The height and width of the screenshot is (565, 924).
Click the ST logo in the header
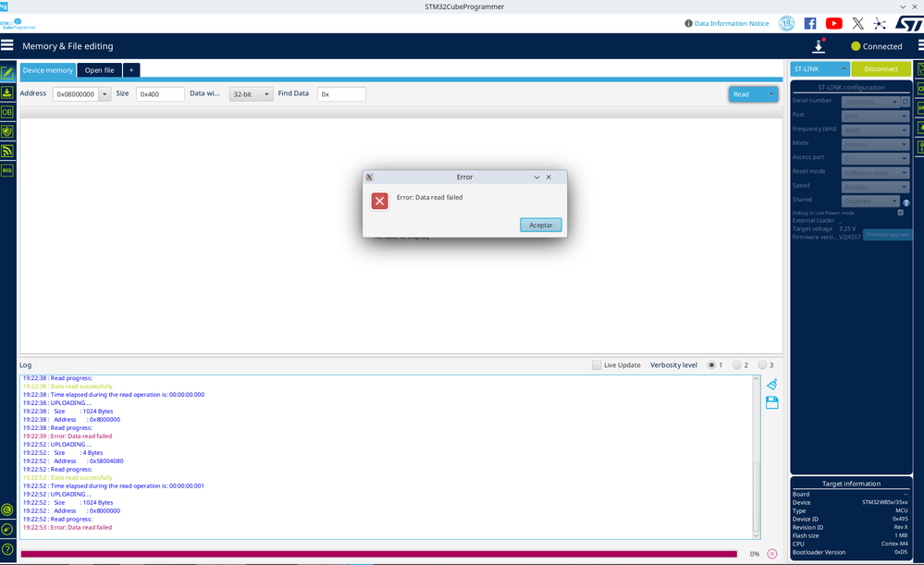pos(909,23)
